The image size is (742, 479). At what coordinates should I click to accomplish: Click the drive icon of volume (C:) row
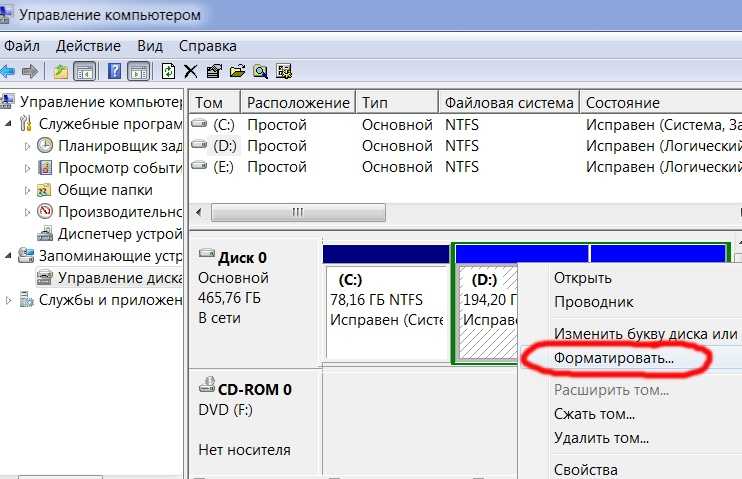pos(199,124)
